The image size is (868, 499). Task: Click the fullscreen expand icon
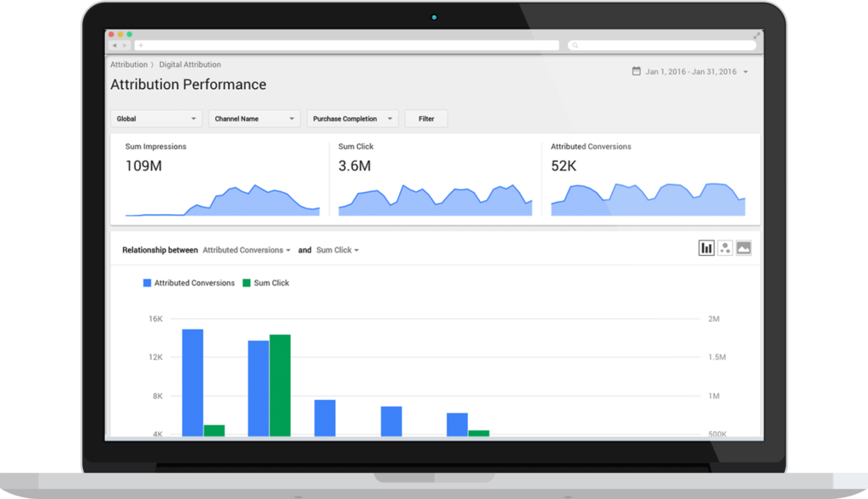pyautogui.click(x=757, y=35)
